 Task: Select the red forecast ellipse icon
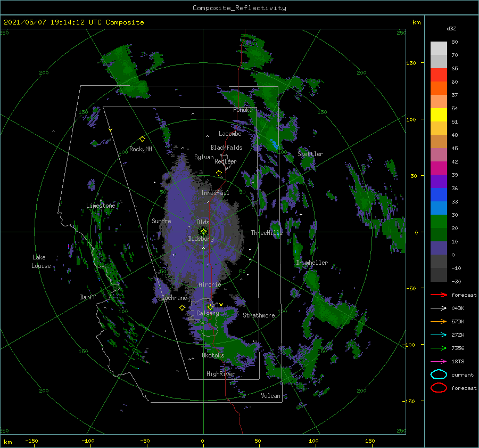(x=439, y=388)
